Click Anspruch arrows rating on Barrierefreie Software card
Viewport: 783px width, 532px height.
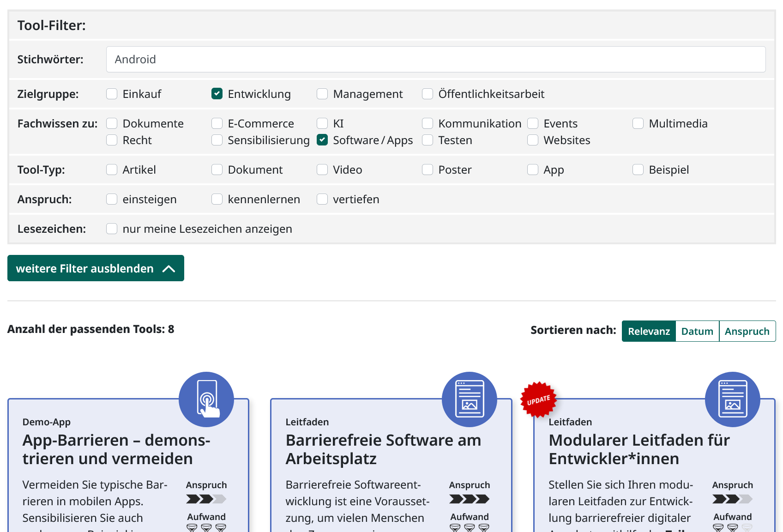tap(470, 499)
